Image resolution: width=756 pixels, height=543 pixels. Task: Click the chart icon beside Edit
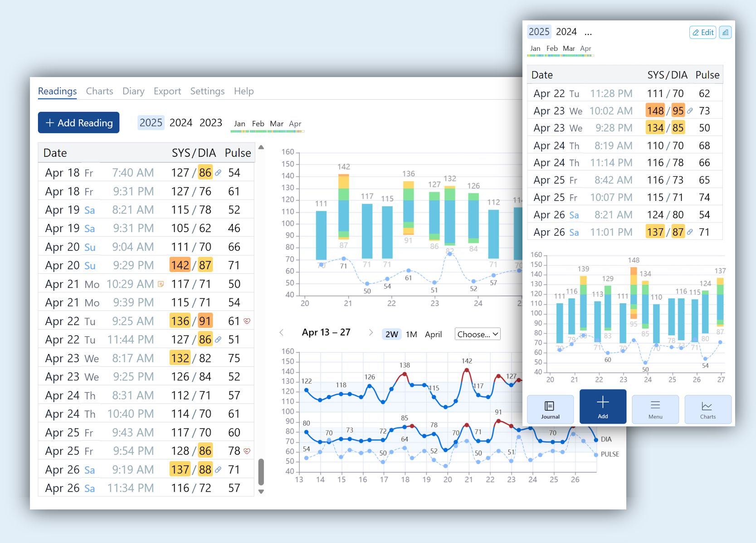pyautogui.click(x=725, y=32)
